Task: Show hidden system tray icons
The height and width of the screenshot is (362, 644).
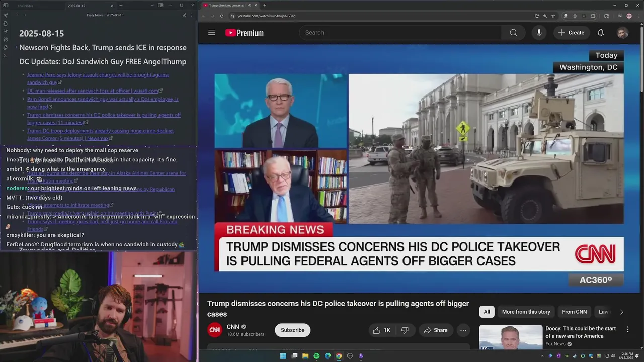Action: (x=542, y=356)
